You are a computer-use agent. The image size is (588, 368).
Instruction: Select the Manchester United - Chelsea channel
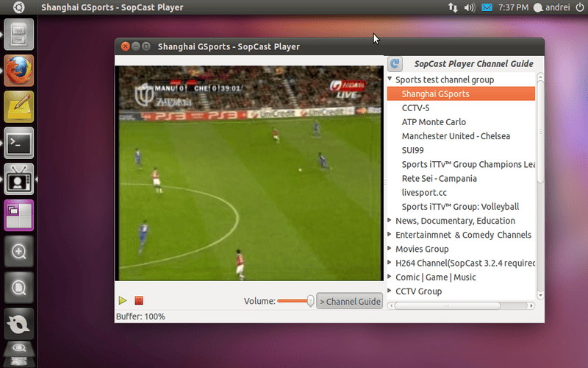pyautogui.click(x=456, y=136)
